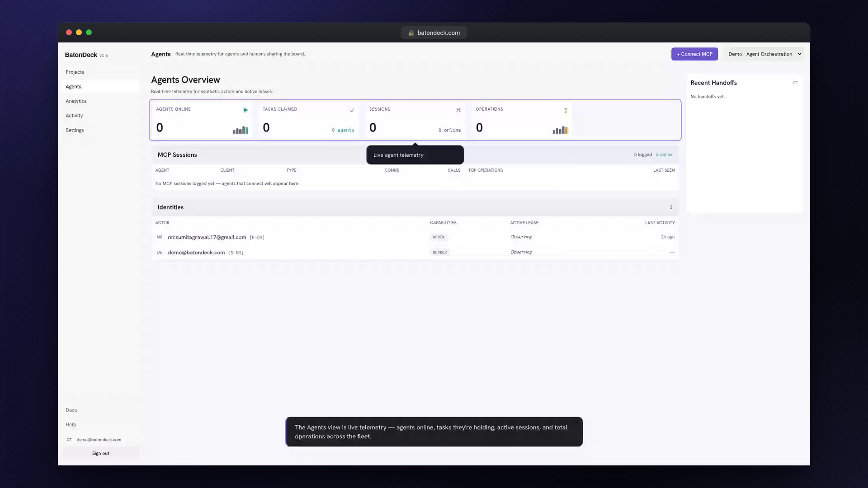Click the TYPE column header
This screenshot has width=868, height=488.
[x=291, y=170]
